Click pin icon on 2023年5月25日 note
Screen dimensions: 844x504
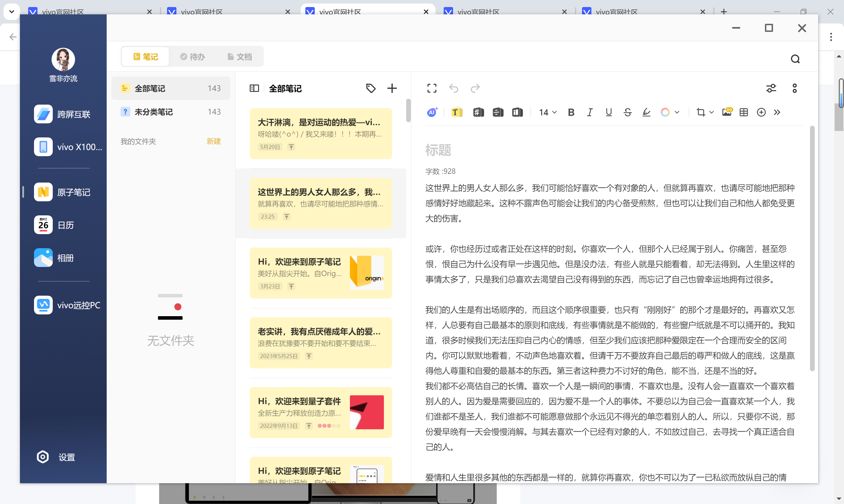pyautogui.click(x=309, y=356)
